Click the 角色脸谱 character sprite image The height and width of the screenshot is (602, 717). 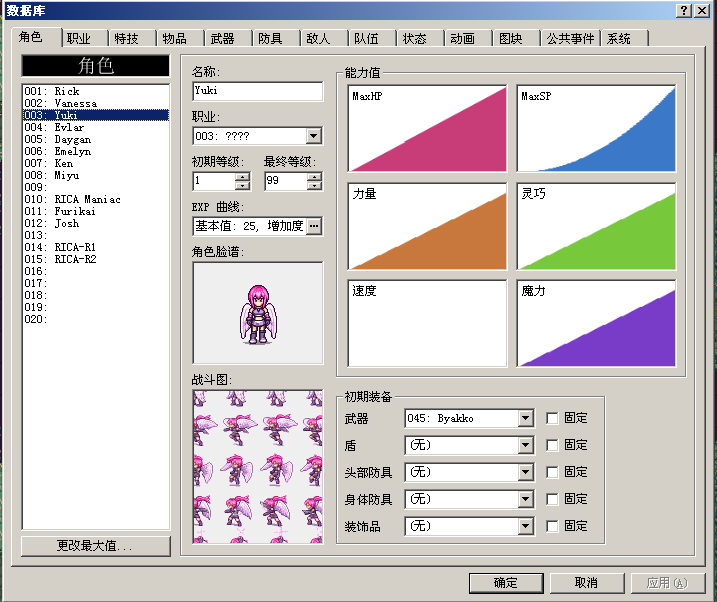click(258, 313)
